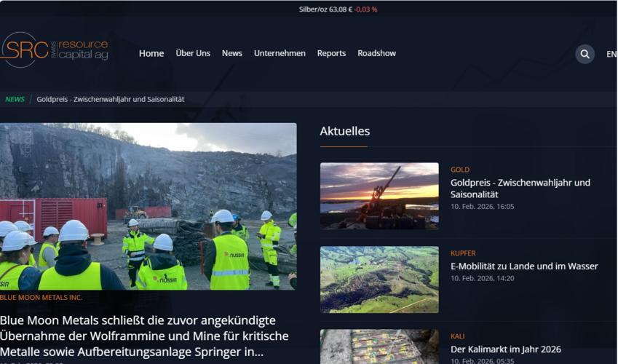
Task: Open the drill core boxes thumbnail
Action: (379, 347)
